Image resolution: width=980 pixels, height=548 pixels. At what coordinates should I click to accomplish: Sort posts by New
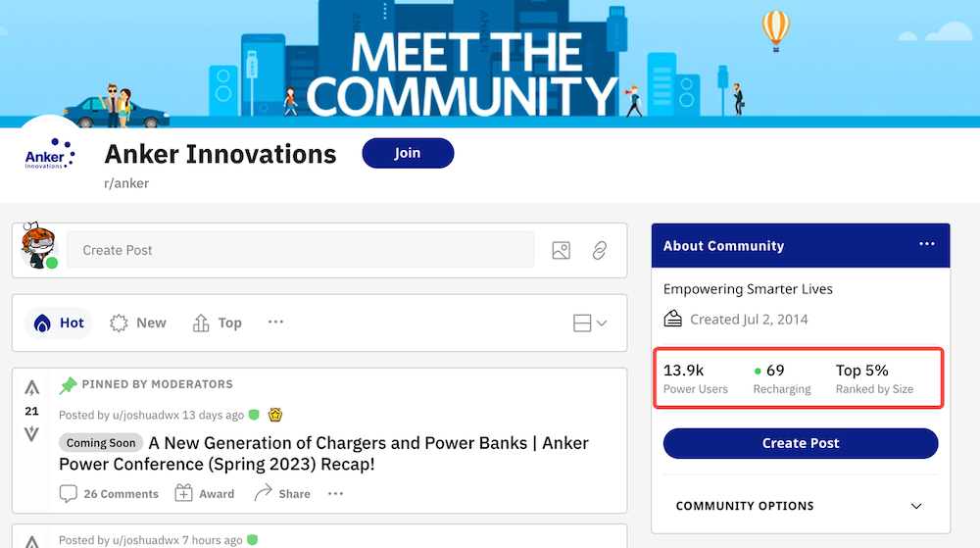138,324
